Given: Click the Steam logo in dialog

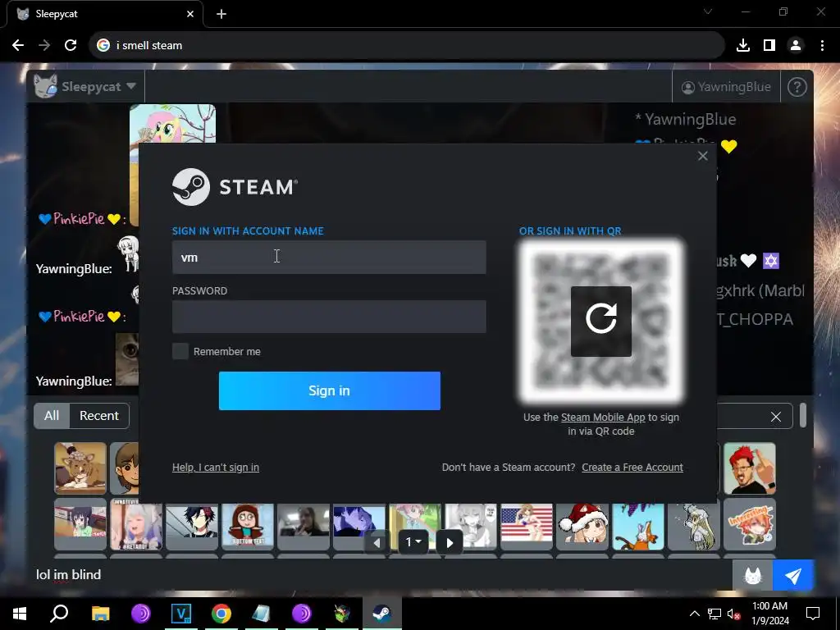Looking at the screenshot, I should (x=235, y=187).
